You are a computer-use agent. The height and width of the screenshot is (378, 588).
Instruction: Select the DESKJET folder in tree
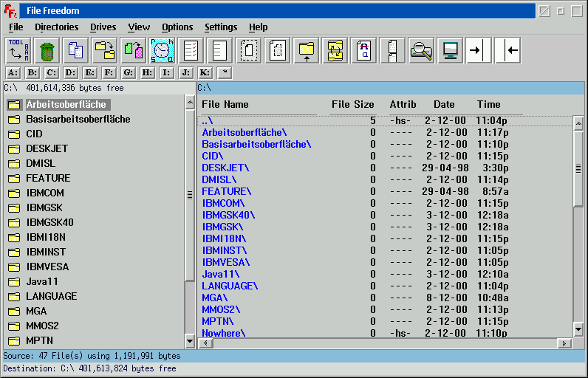point(47,148)
